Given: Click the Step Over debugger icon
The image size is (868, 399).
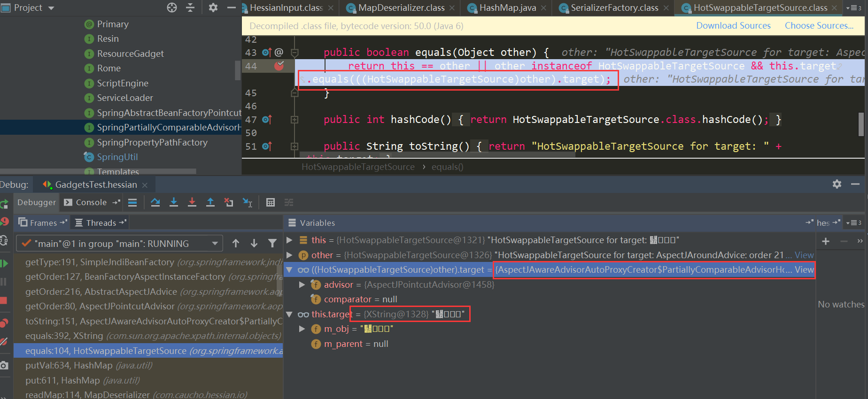Looking at the screenshot, I should (x=155, y=202).
